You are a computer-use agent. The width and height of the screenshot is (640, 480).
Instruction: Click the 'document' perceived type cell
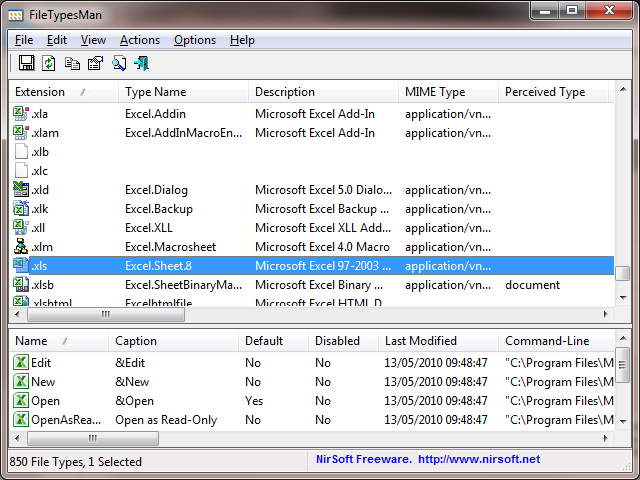click(x=532, y=285)
